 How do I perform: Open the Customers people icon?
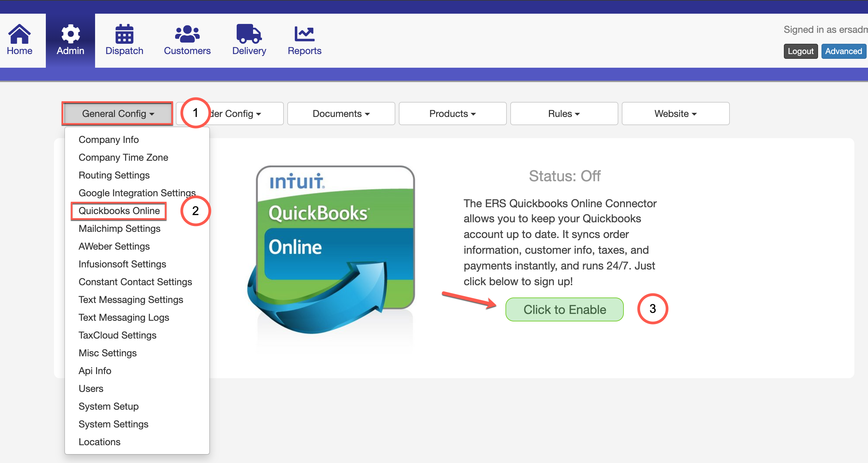(x=187, y=34)
